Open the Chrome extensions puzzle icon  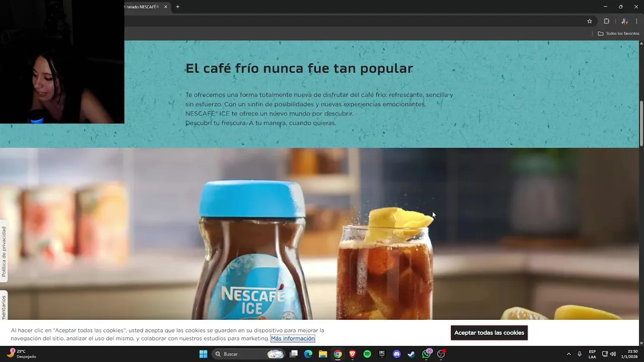click(606, 21)
